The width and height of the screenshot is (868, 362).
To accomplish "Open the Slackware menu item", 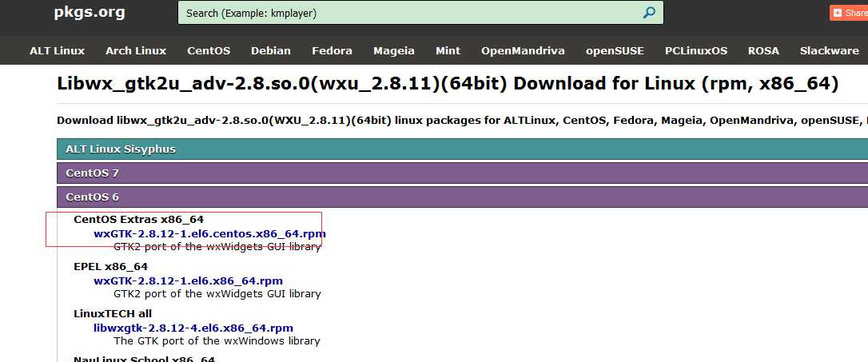I will 830,51.
